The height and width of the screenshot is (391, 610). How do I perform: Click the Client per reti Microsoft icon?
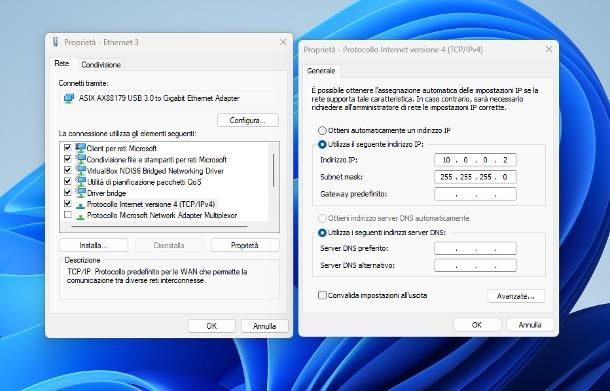pos(81,148)
